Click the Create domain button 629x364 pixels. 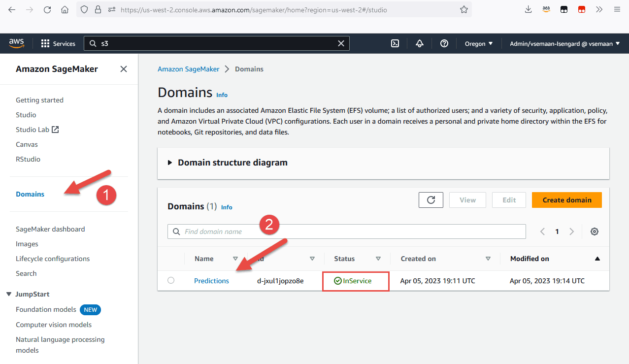point(567,200)
